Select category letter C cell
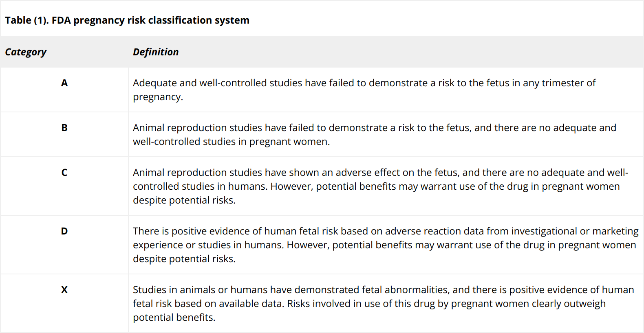 tap(64, 173)
